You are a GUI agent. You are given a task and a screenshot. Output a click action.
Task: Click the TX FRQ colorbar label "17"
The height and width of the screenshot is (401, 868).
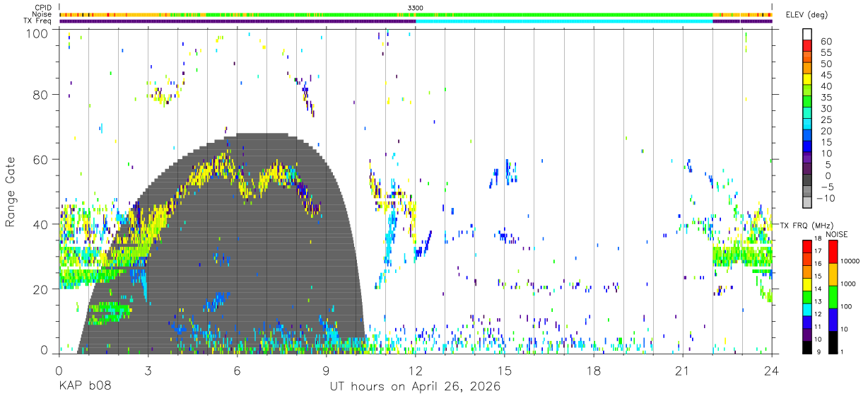[819, 251]
